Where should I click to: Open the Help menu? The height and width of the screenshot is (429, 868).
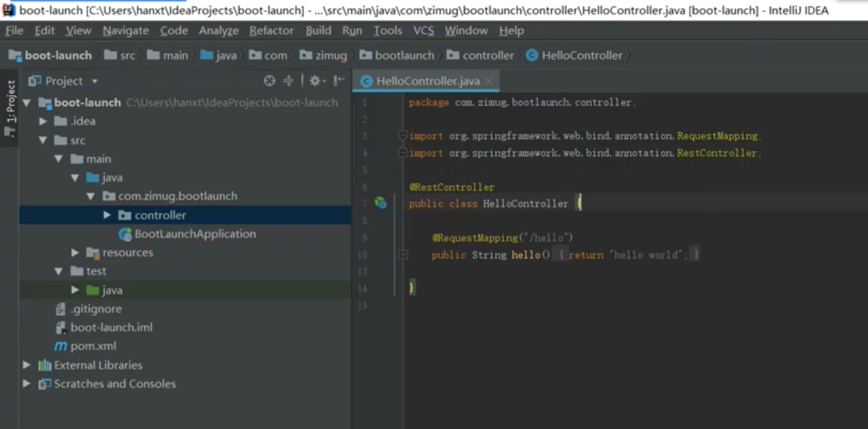(511, 31)
